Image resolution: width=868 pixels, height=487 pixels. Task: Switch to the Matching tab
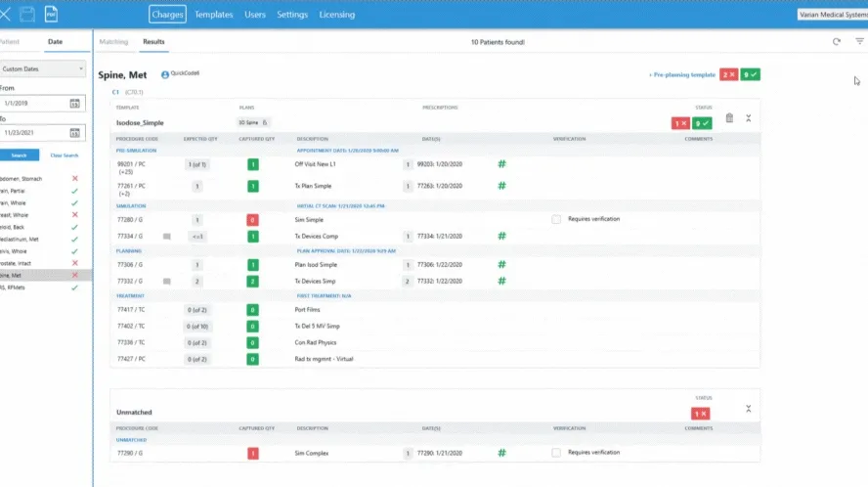tap(113, 42)
